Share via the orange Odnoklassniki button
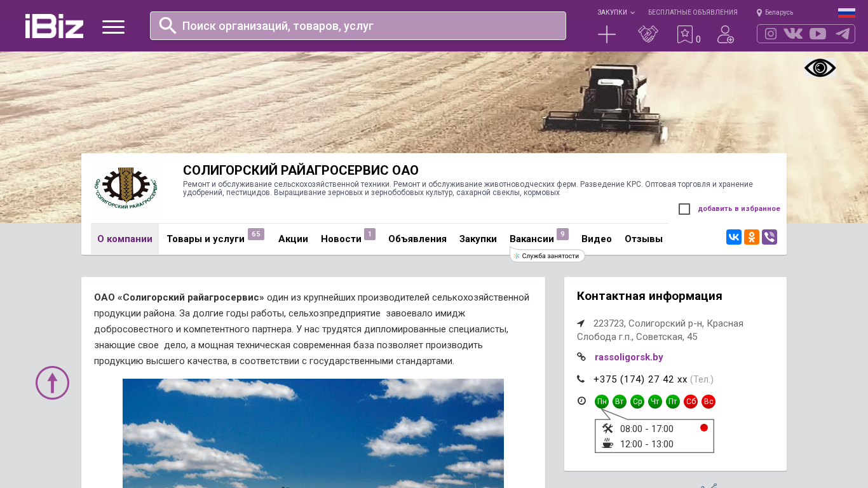868x488 pixels. (752, 237)
